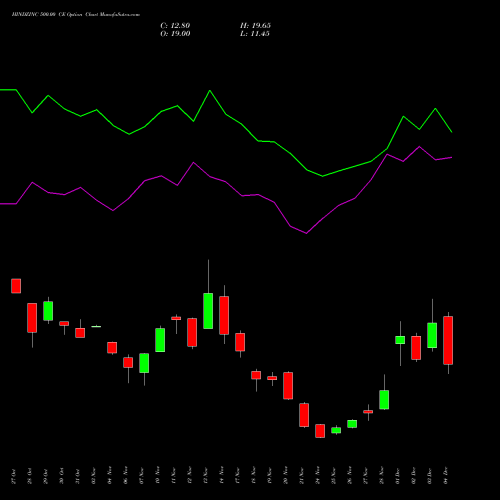Click the HINDZINC 500.00 CE Option chart title

click(76, 15)
